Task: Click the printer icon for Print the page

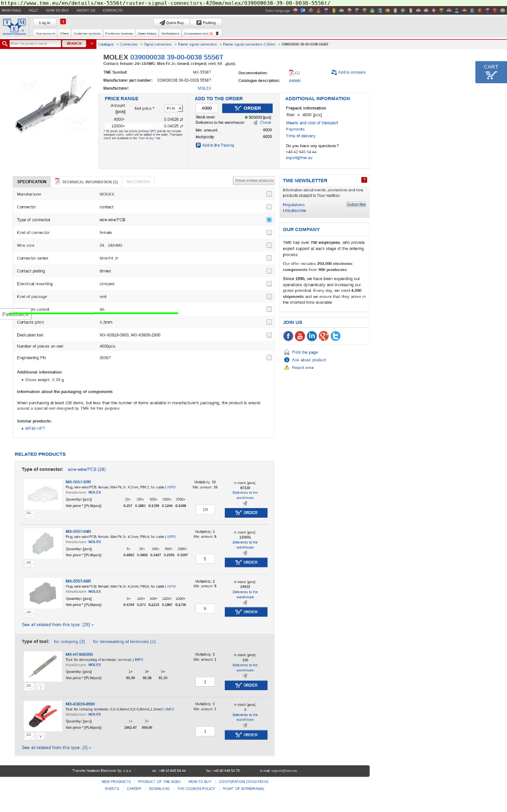Action: [287, 352]
